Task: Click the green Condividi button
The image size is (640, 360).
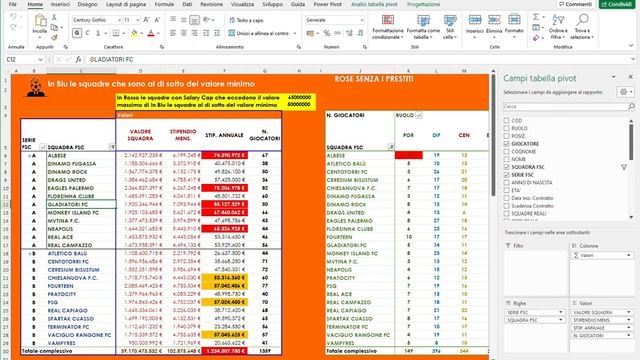Action: [617, 4]
